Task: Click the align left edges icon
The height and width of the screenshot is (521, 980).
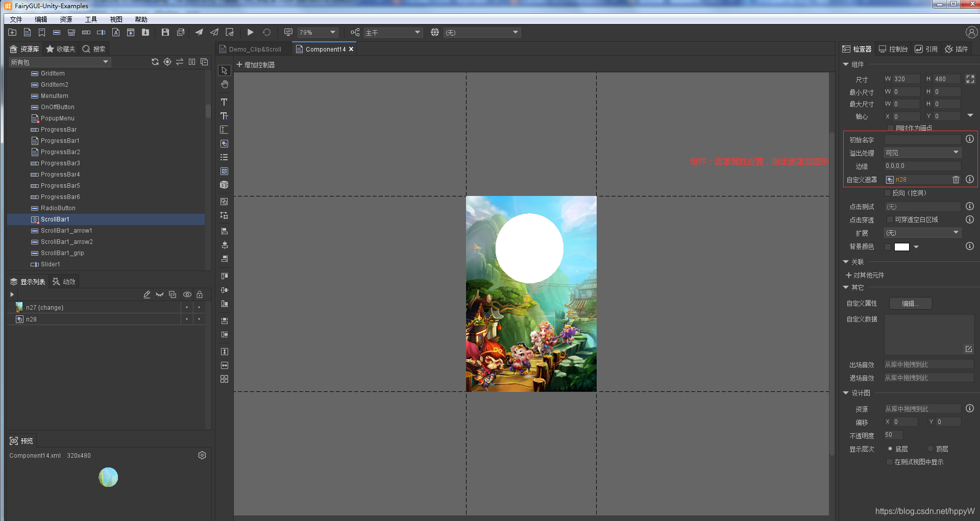Action: tap(224, 231)
